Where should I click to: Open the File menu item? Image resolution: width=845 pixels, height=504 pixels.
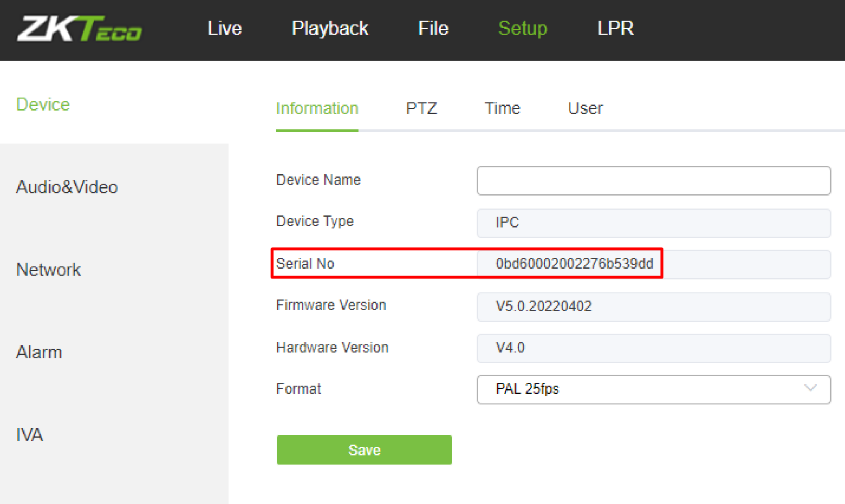pos(433,28)
